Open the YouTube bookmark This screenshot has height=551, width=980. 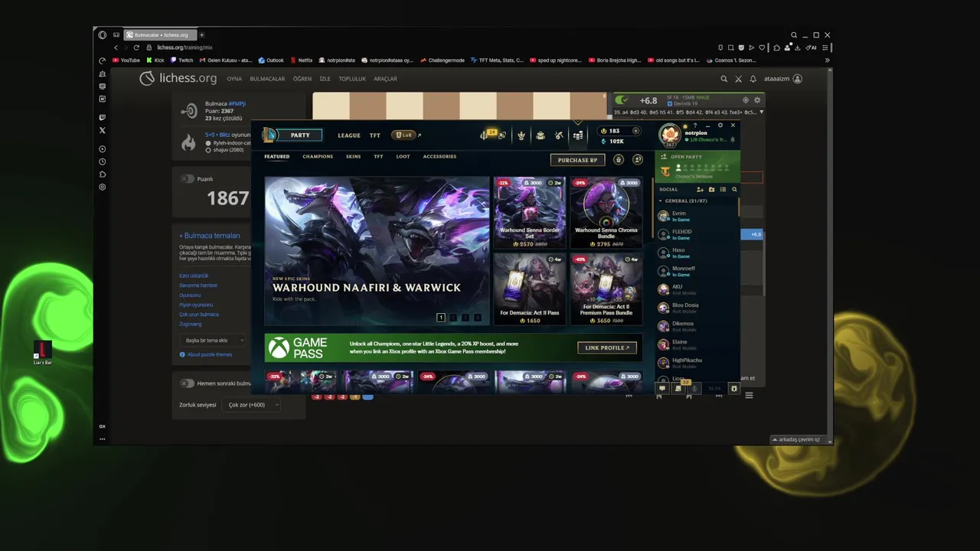[126, 60]
